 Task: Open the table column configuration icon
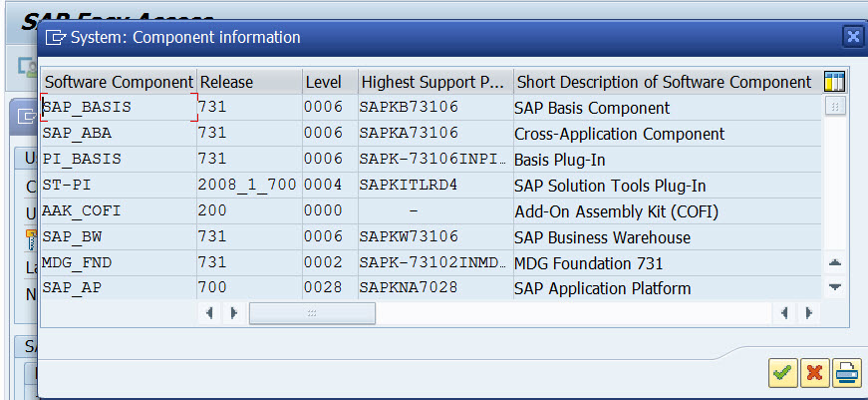tap(834, 82)
